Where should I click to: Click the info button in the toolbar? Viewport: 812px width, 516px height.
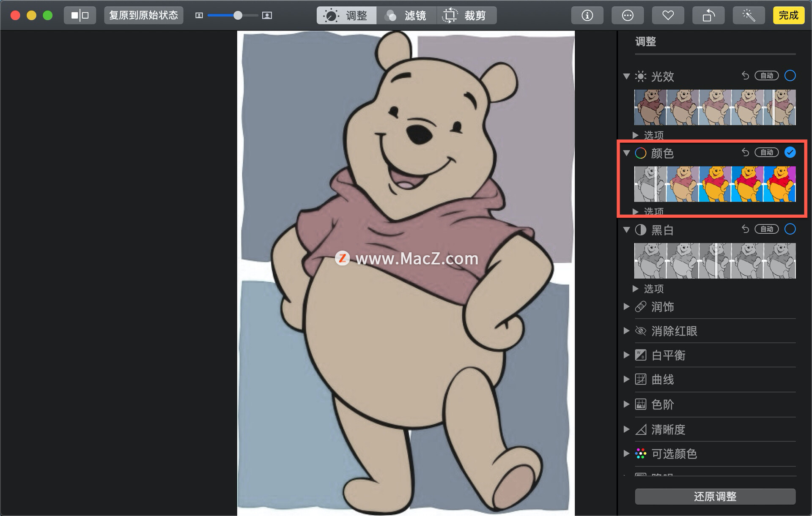click(587, 16)
